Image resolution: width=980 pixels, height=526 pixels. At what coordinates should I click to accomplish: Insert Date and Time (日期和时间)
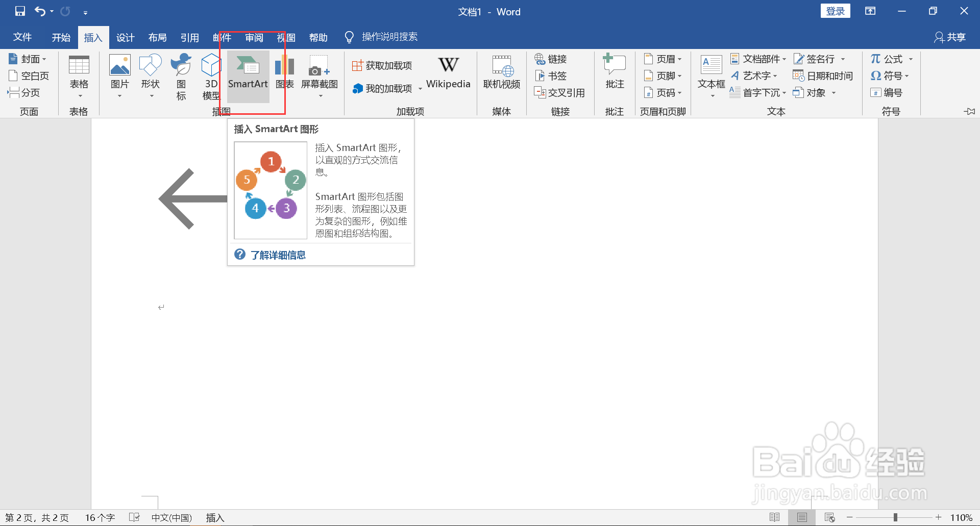[x=823, y=76]
